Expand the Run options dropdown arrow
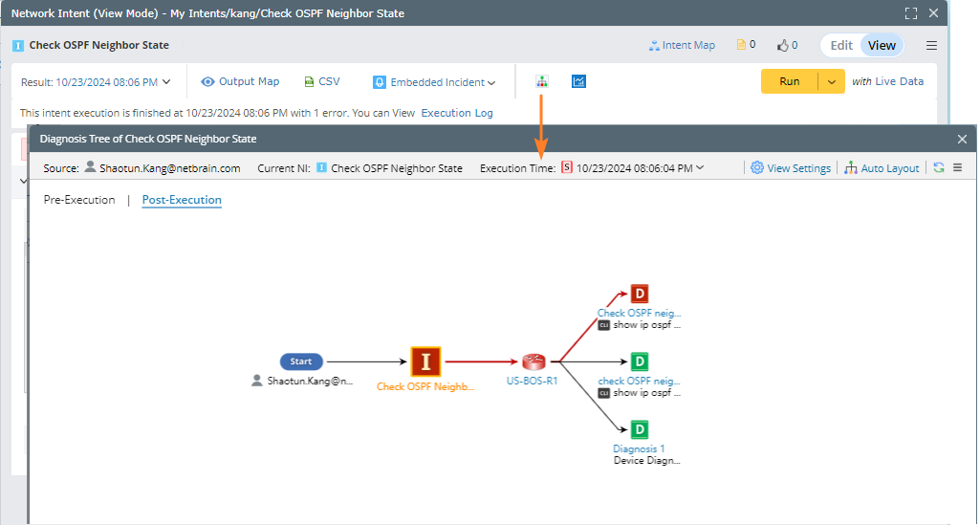980x525 pixels. coord(831,81)
